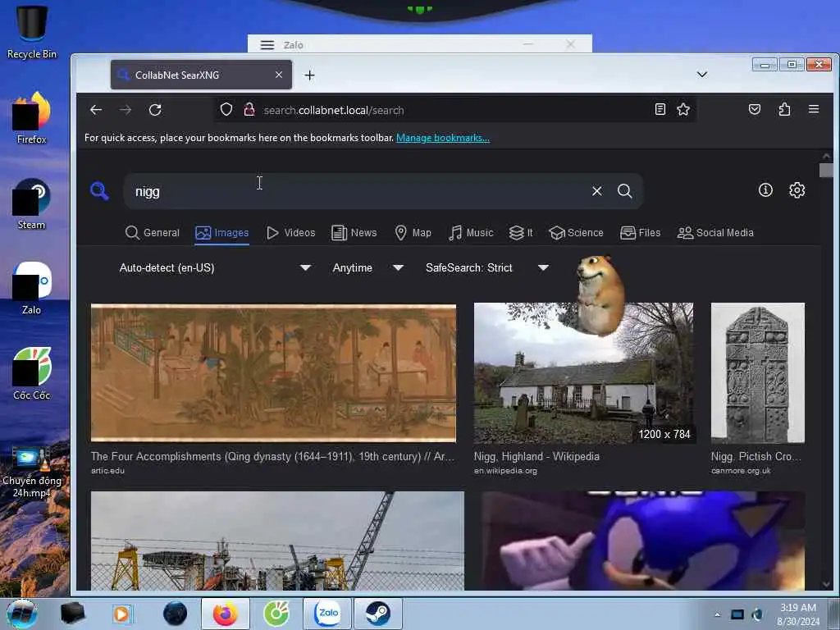This screenshot has width=840, height=630.
Task: Select the Zalo desktop shortcut
Action: pyautogui.click(x=32, y=288)
